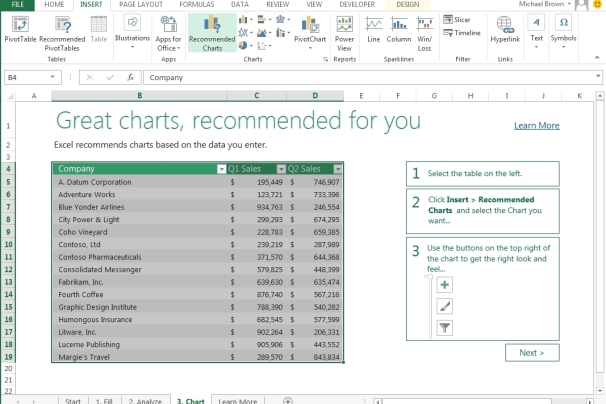Open the Company column filter dropdown
This screenshot has height=404, width=606.
point(221,169)
